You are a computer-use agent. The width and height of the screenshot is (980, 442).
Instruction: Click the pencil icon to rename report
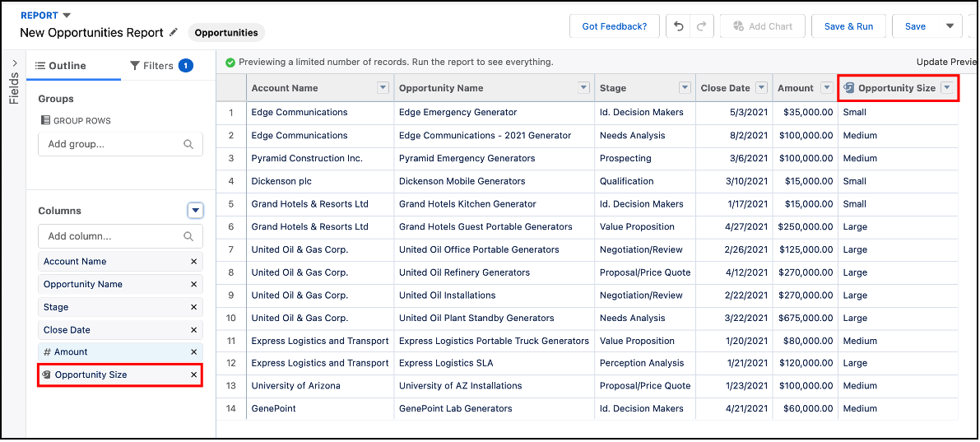(173, 33)
